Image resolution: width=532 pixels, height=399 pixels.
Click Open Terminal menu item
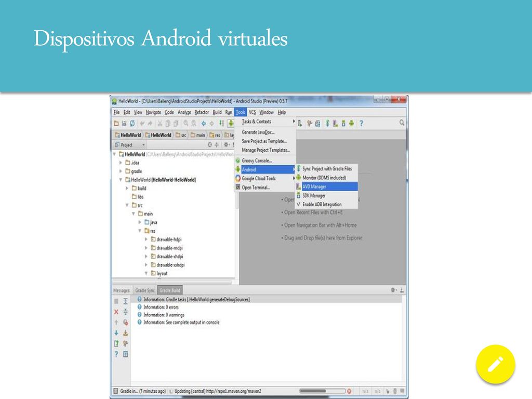[265, 188]
